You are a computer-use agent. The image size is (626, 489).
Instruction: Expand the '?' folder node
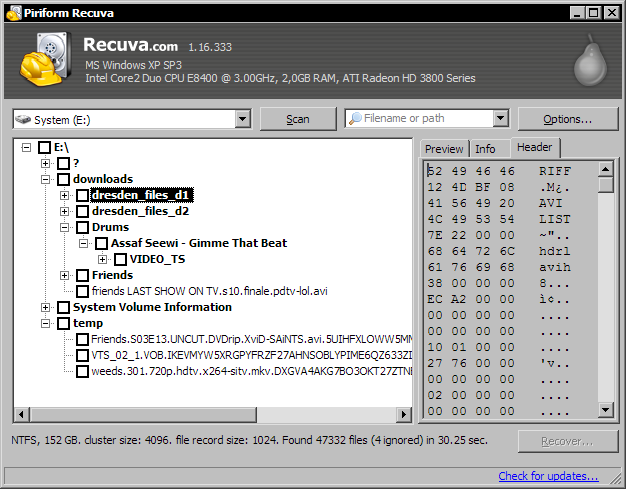point(46,163)
